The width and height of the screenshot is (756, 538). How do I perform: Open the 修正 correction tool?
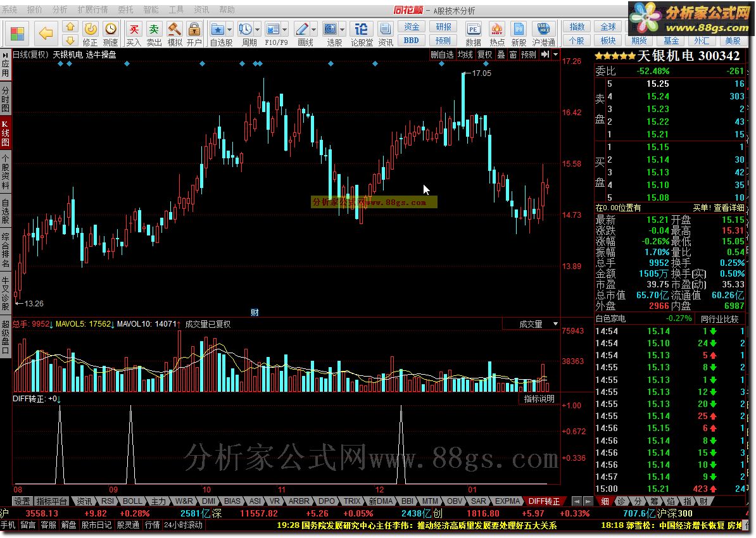[90, 34]
